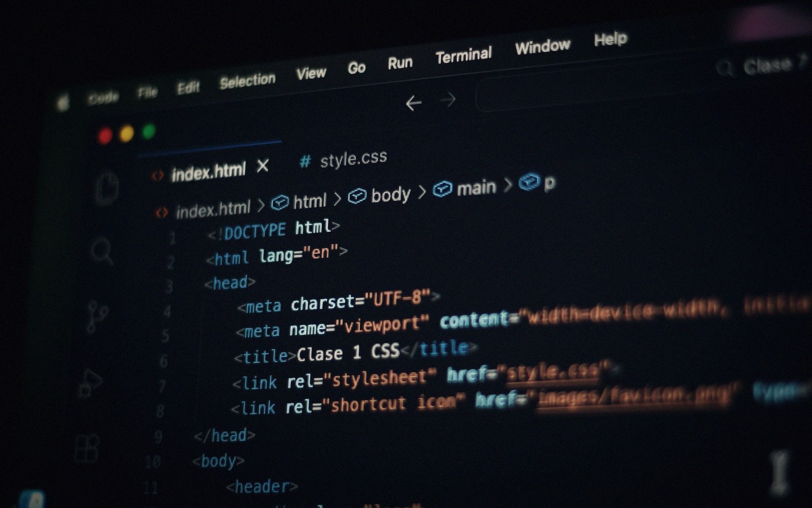This screenshot has height=508, width=812.
Task: Open the Window menu
Action: [x=543, y=47]
